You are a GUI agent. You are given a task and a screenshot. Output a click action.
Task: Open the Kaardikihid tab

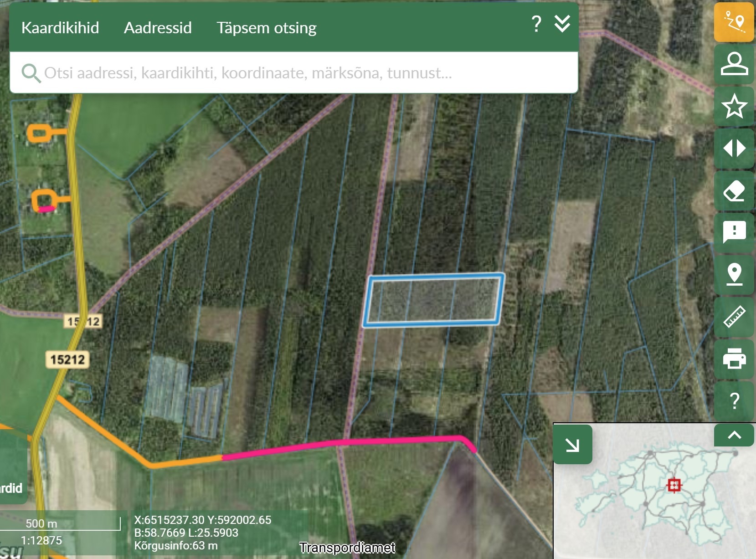pos(60,28)
